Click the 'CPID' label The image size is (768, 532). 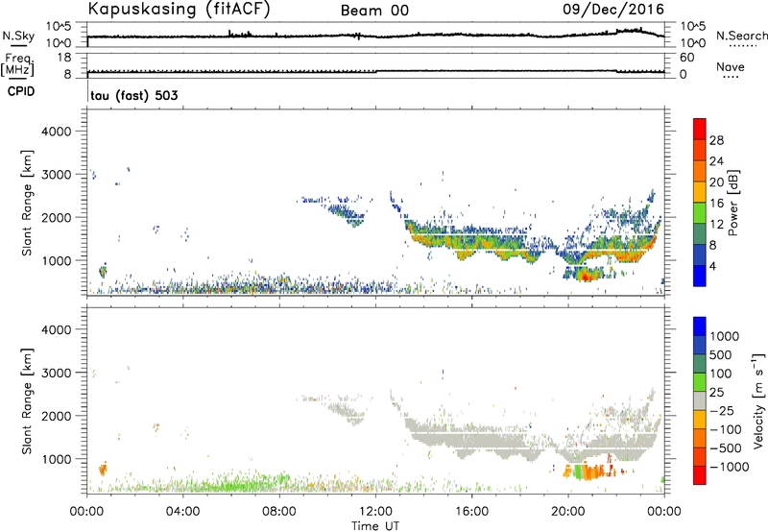point(21,91)
